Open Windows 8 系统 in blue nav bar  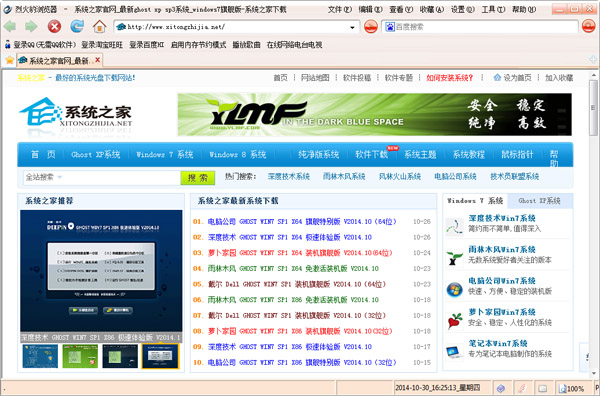click(x=238, y=155)
